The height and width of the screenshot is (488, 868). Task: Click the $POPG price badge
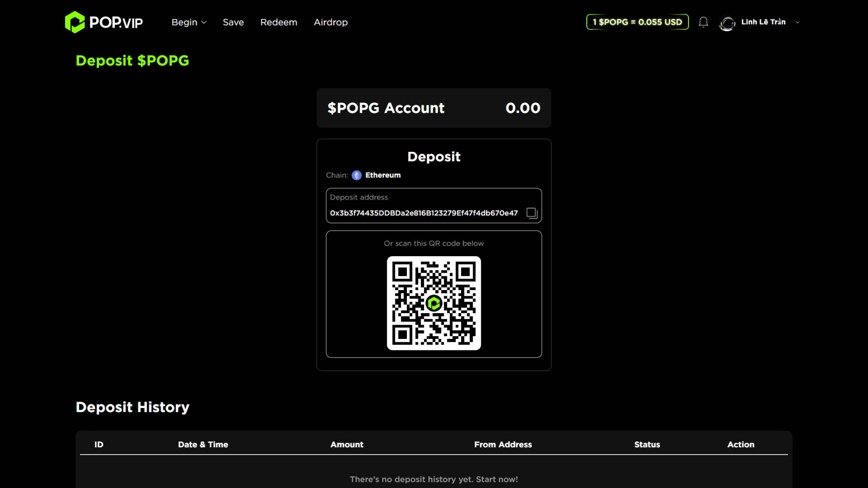[x=637, y=22]
